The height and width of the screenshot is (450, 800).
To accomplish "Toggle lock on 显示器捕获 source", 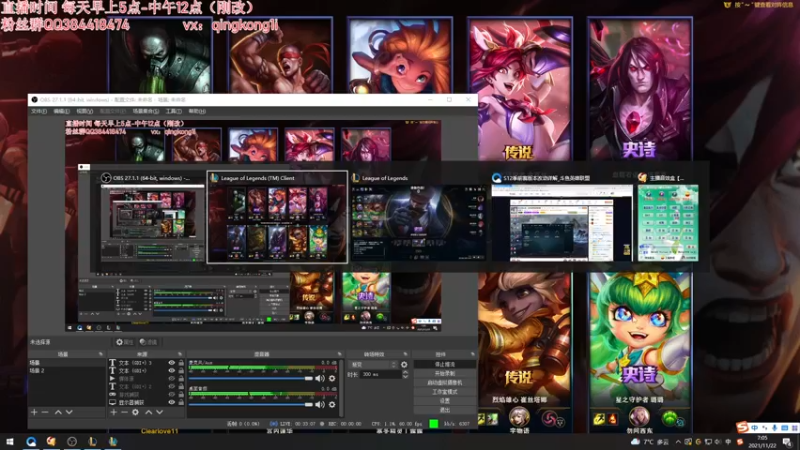I will pos(181,403).
